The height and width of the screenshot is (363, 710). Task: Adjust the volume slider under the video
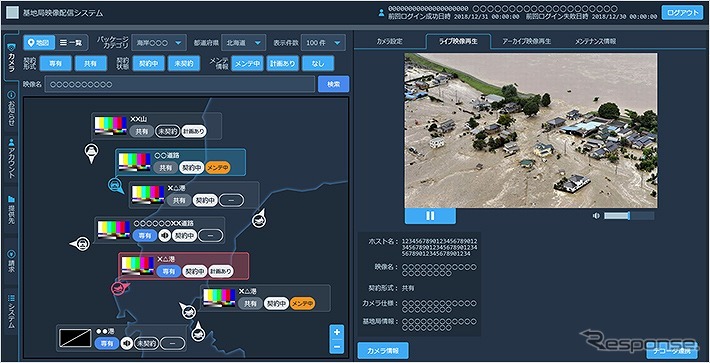click(629, 216)
